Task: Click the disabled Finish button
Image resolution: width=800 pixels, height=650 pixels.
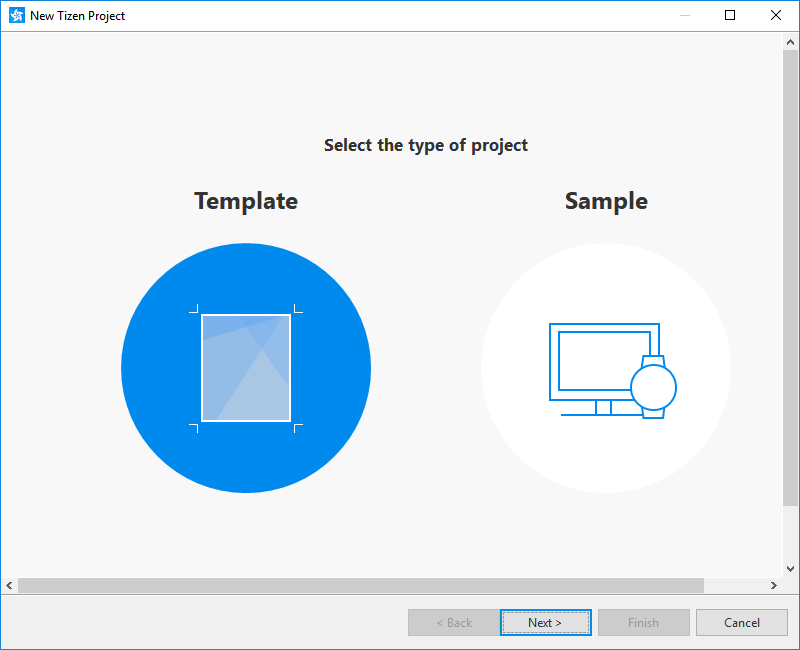Action: click(x=643, y=622)
